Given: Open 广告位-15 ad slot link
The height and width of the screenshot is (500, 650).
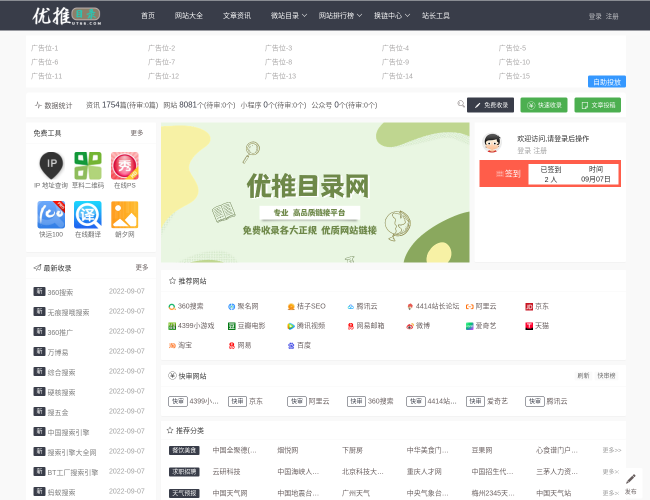Looking at the screenshot, I should 514,76.
